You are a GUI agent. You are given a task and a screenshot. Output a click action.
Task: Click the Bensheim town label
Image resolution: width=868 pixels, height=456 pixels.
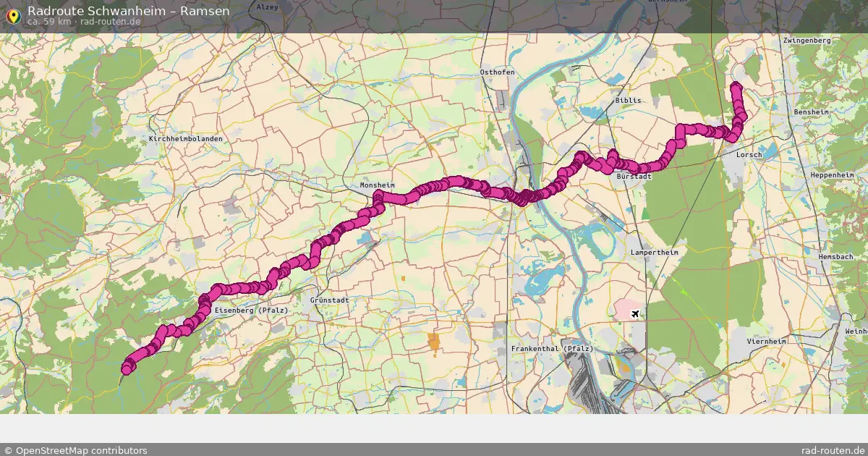pyautogui.click(x=811, y=113)
